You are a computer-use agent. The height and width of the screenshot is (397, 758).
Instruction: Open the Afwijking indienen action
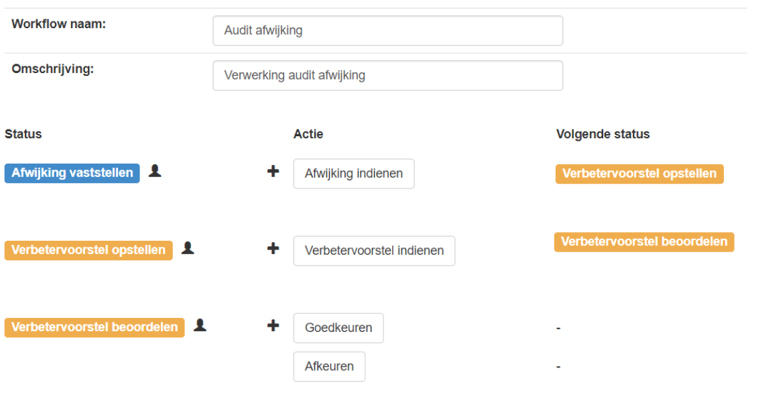[354, 174]
